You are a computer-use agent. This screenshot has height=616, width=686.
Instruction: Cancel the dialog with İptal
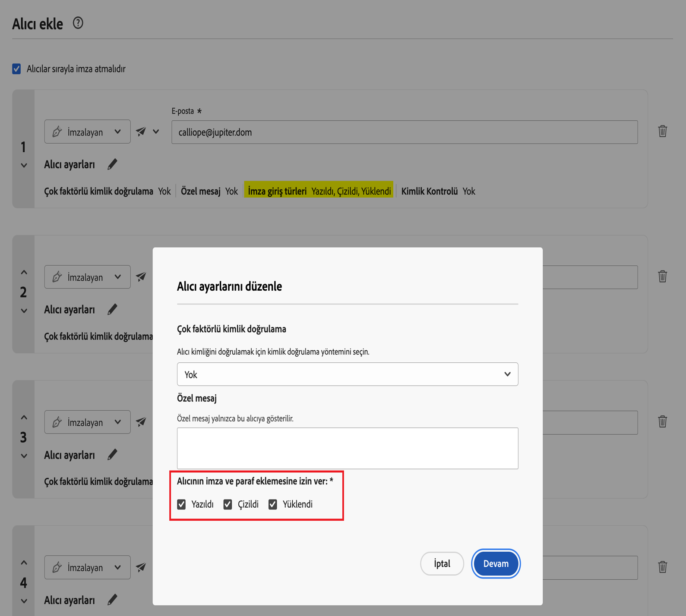(x=442, y=563)
